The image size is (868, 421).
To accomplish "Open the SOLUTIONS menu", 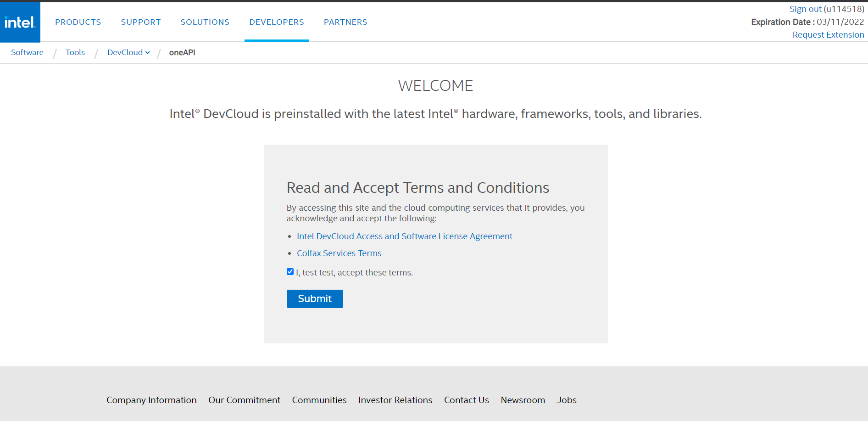I will (x=205, y=22).
